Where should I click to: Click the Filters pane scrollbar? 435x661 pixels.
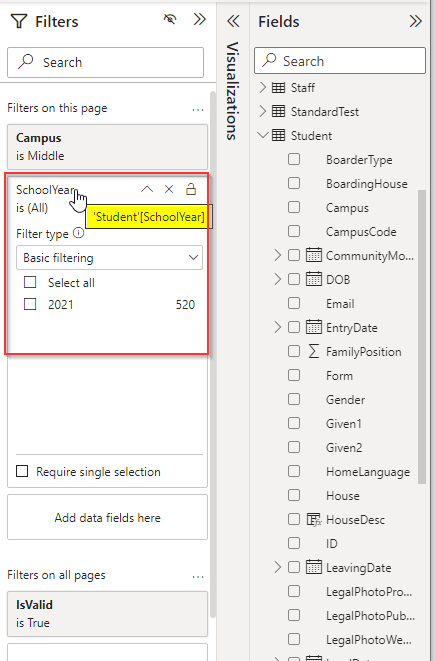tap(213, 354)
